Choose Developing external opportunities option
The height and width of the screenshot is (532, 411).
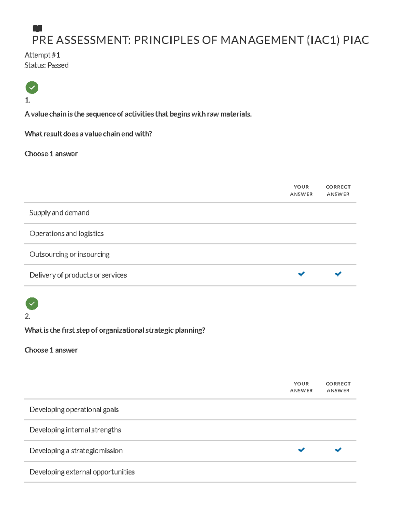pos(190,472)
